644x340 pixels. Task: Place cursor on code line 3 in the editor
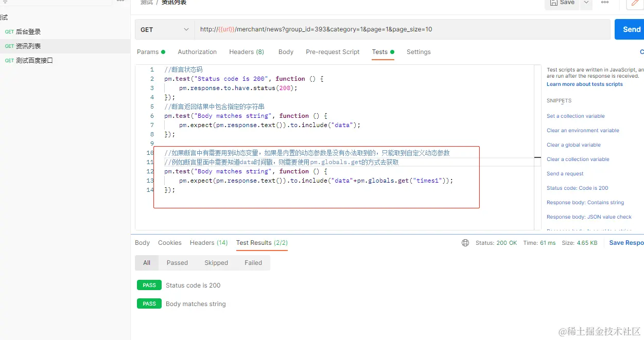[x=238, y=88]
